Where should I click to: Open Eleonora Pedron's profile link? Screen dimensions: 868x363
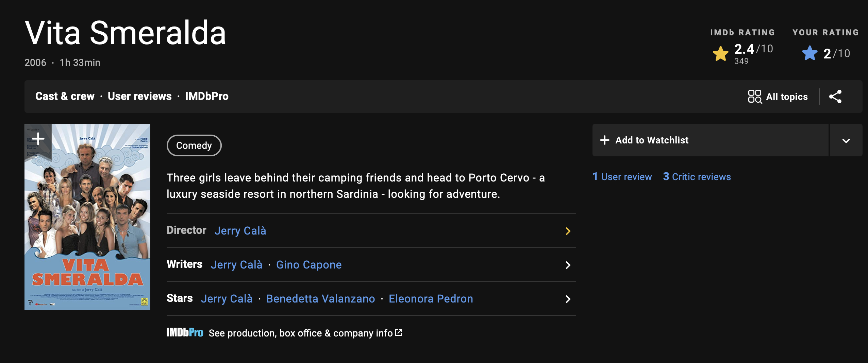[x=431, y=299]
